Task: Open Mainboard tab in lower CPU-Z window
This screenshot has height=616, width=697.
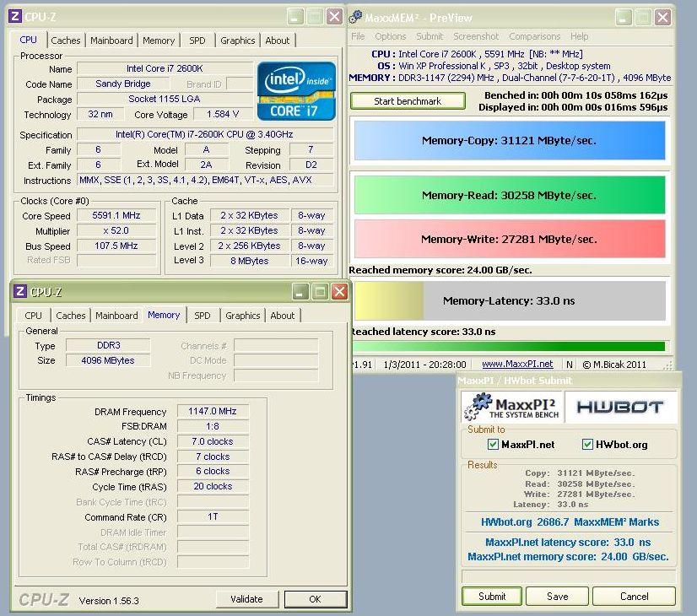Action: pos(116,316)
